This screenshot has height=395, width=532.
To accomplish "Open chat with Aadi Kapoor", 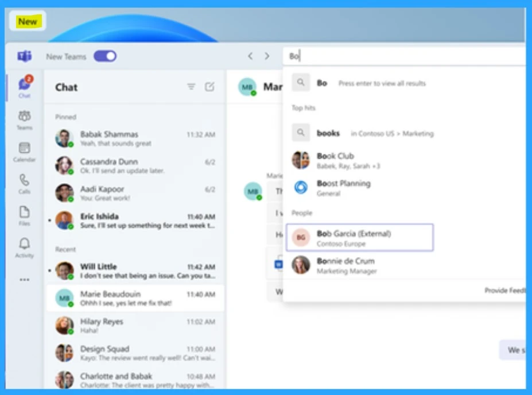I will 135,193.
